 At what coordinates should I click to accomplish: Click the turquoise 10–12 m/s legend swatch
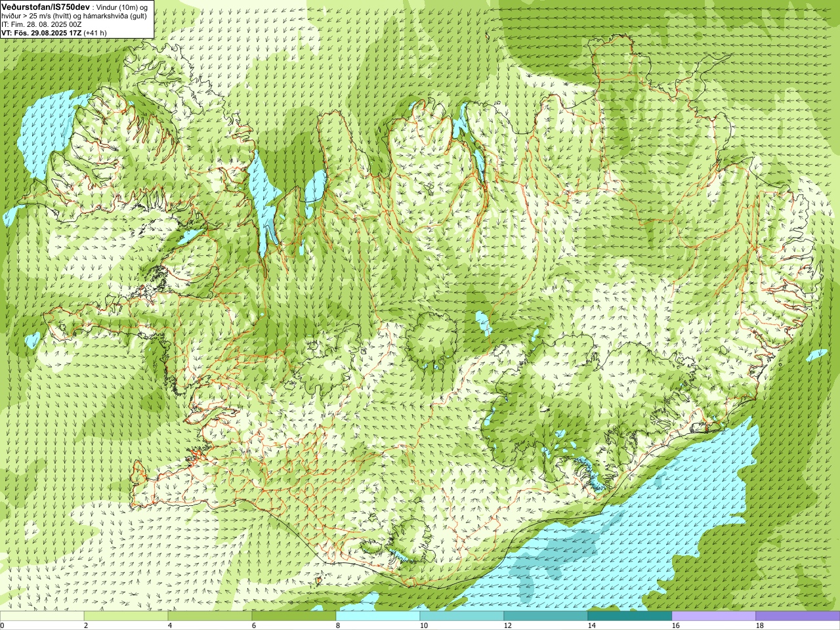tap(462, 616)
